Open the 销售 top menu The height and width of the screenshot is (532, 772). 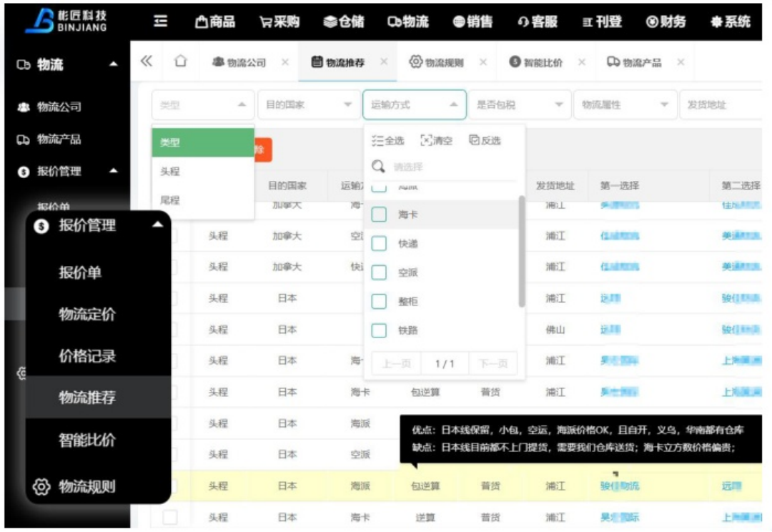pos(472,21)
